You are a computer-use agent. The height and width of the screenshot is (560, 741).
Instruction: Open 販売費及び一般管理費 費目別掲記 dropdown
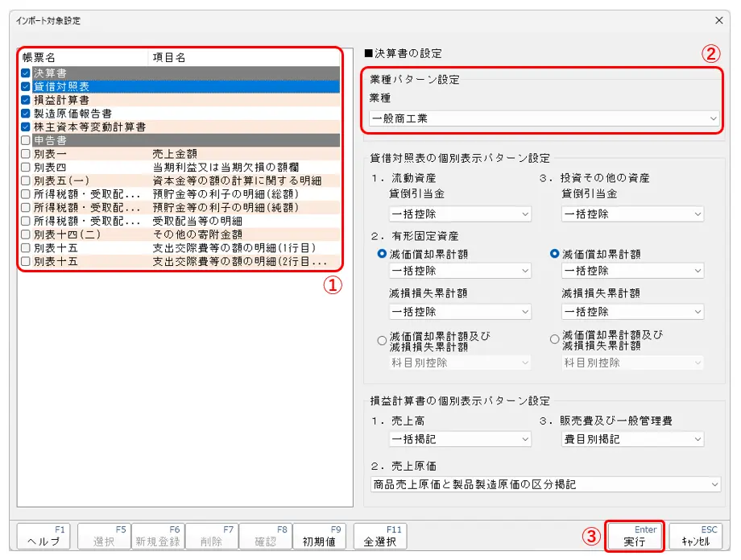click(x=632, y=439)
